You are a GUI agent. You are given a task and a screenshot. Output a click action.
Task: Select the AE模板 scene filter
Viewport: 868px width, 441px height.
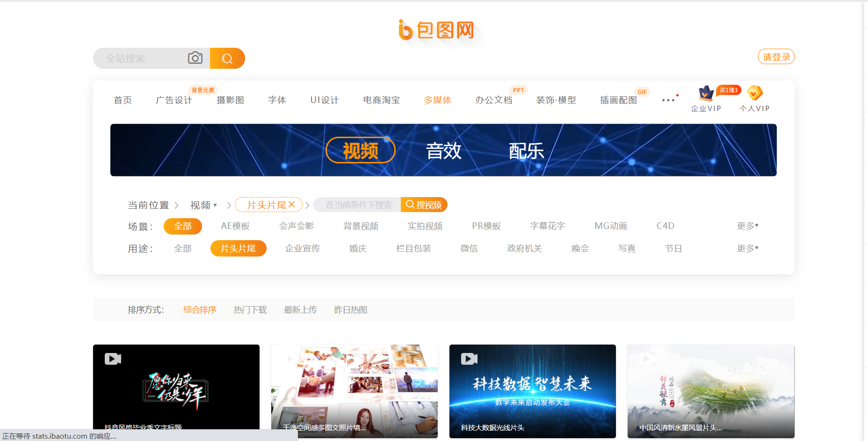pyautogui.click(x=236, y=226)
